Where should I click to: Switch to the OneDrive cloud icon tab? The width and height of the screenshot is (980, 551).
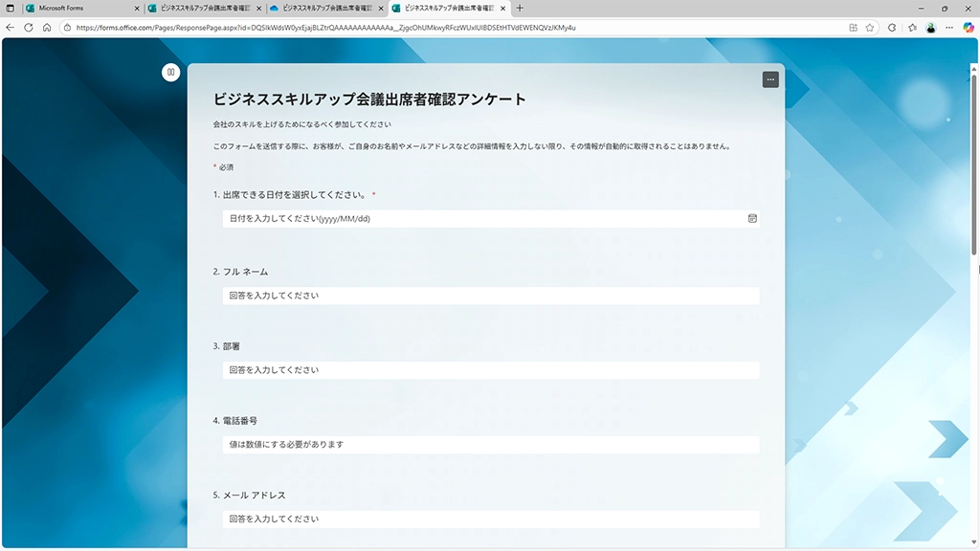(321, 8)
